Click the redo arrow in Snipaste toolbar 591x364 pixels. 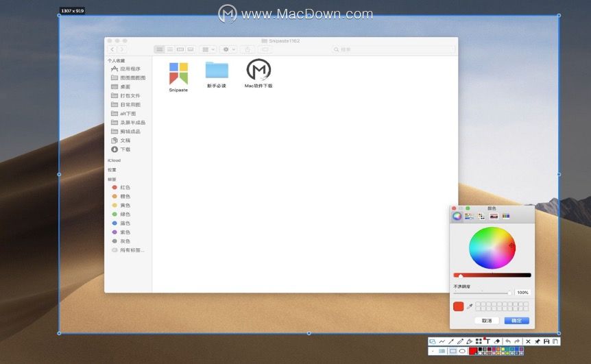click(517, 341)
